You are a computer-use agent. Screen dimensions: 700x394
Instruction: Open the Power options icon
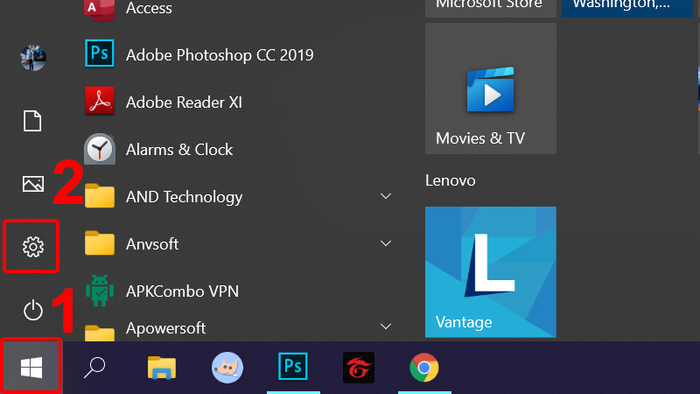click(33, 310)
